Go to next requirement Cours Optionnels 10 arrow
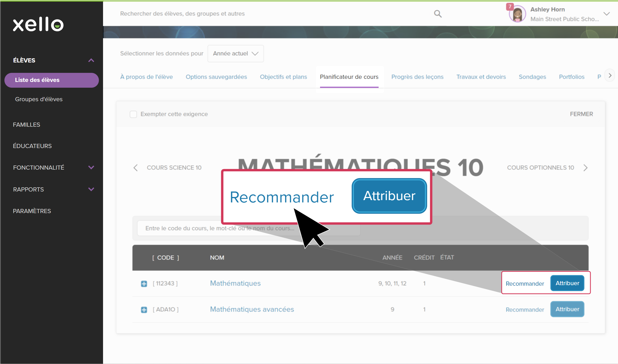The height and width of the screenshot is (364, 618). 585,168
